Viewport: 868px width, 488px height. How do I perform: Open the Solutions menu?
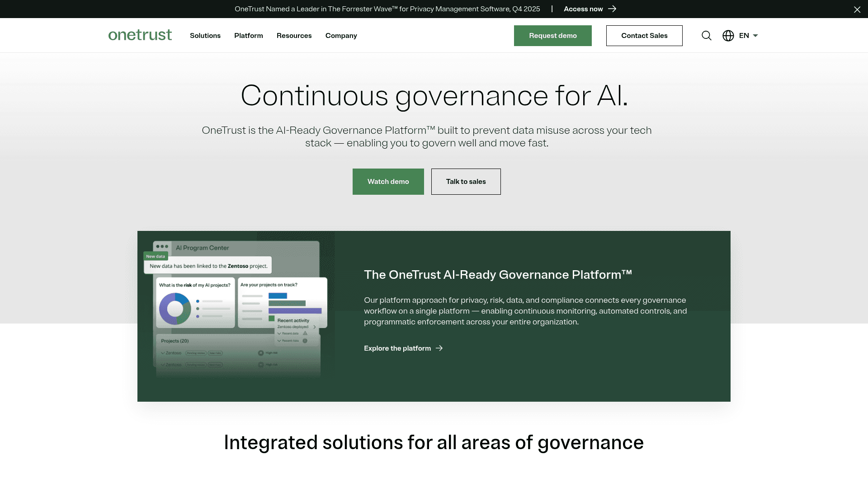point(205,35)
